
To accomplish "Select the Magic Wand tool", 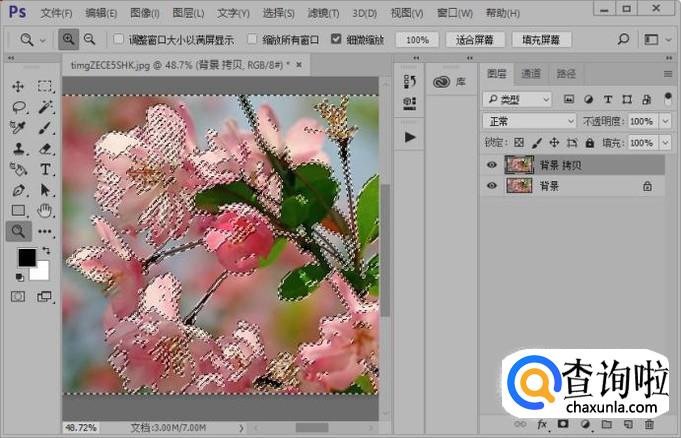I will click(x=45, y=107).
